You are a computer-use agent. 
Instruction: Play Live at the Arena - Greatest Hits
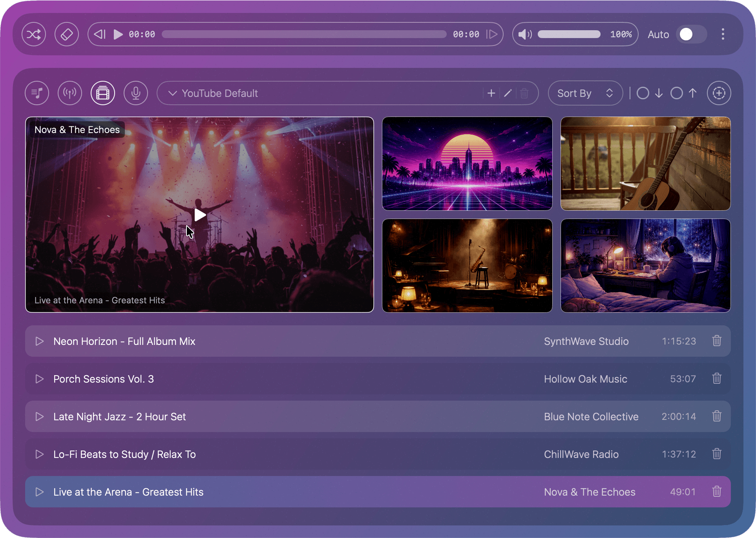coord(39,492)
